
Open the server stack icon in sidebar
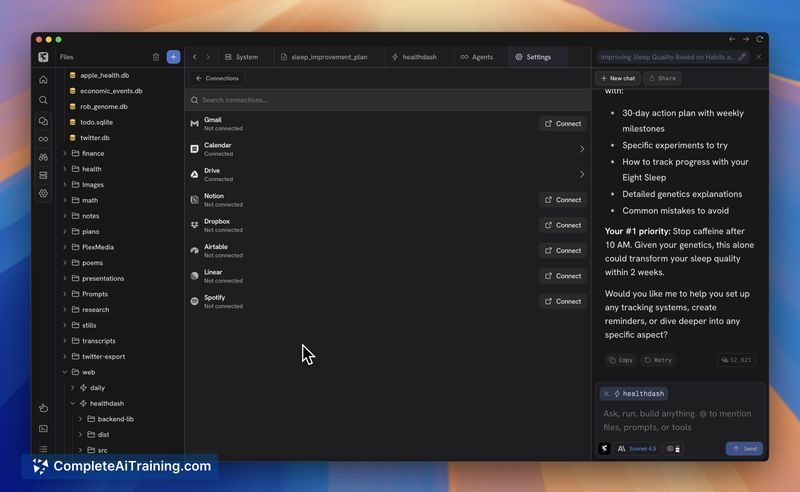tap(43, 175)
